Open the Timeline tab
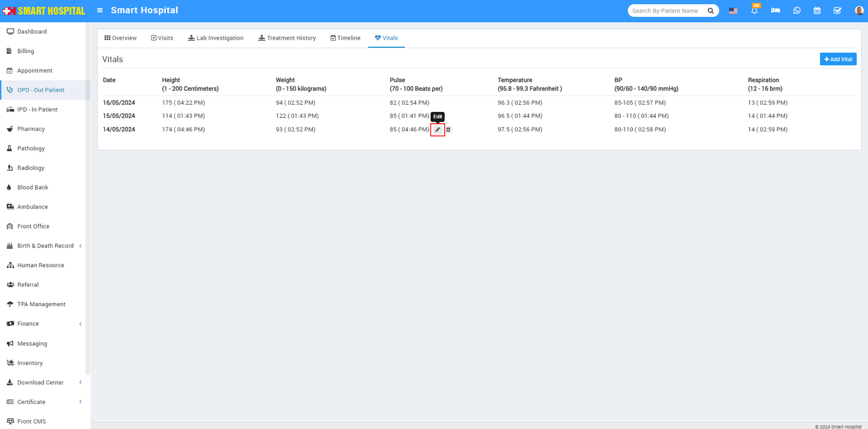The height and width of the screenshot is (429, 868). [345, 38]
